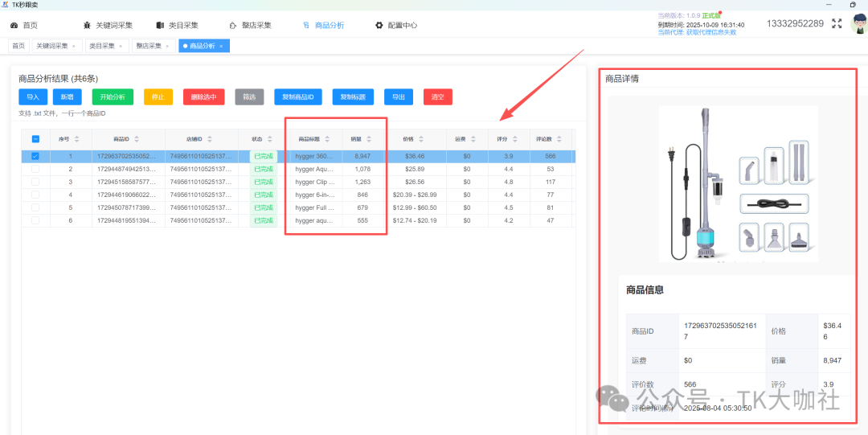This screenshot has width=868, height=435.
Task: Click the 首页 dashboard icon in navigation
Action: point(14,26)
